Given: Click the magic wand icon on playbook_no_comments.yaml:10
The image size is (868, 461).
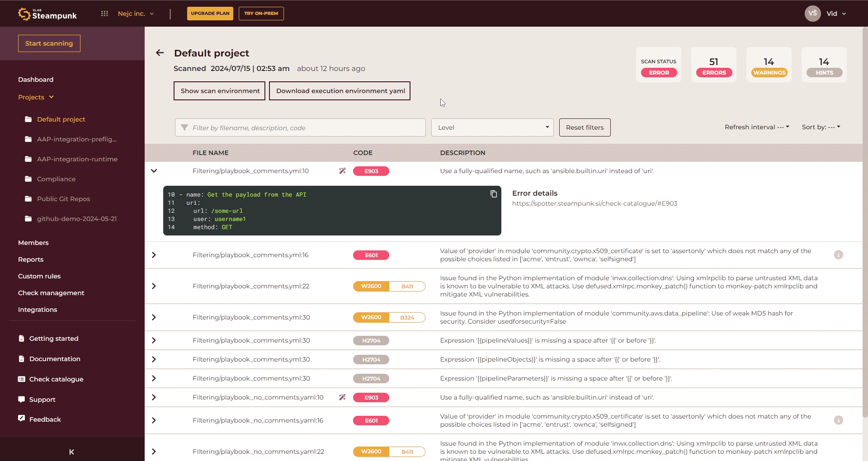Looking at the screenshot, I should (342, 397).
